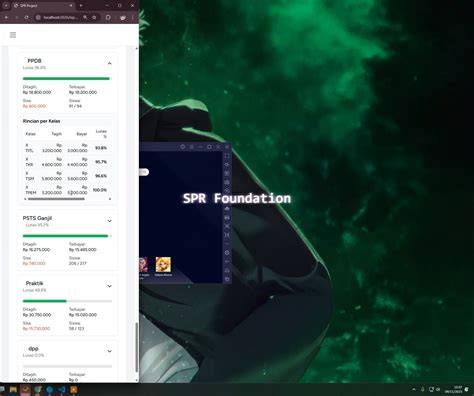Open the browser profile icon
The height and width of the screenshot is (396, 474).
click(x=123, y=17)
